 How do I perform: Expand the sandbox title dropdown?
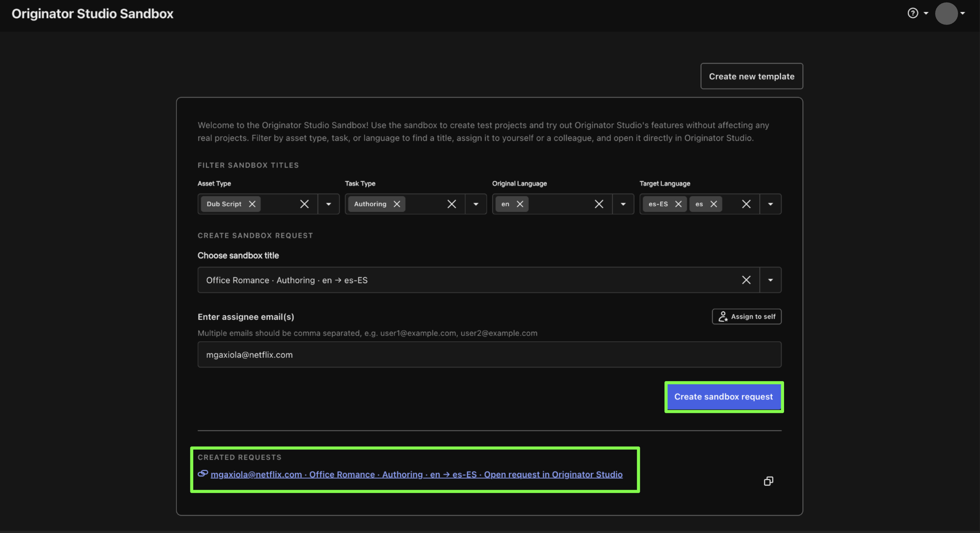point(770,280)
